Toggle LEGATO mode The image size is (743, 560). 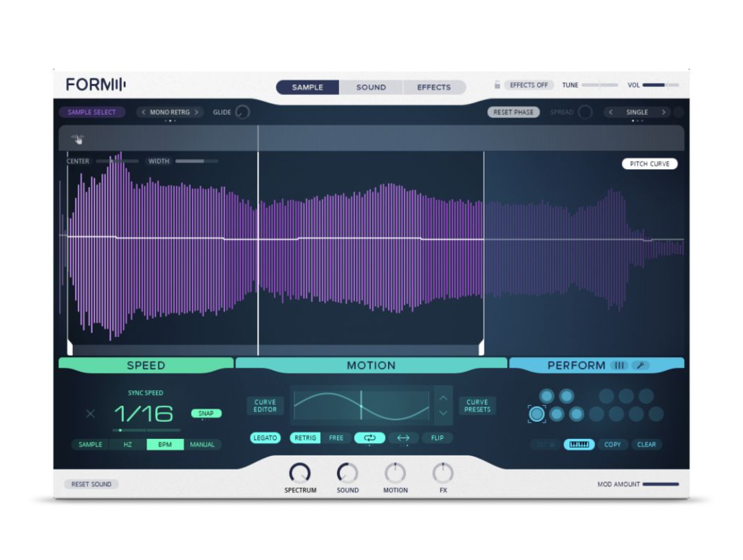tap(265, 438)
